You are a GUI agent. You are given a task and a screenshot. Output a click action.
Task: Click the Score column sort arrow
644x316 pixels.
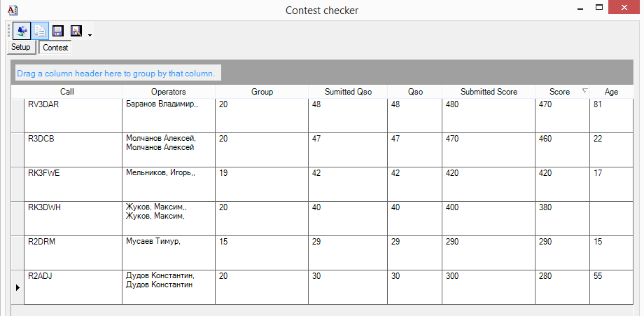pyautogui.click(x=585, y=91)
